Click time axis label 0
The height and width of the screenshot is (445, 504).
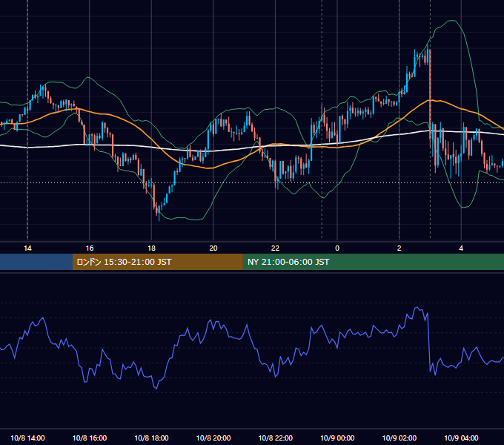pos(337,248)
